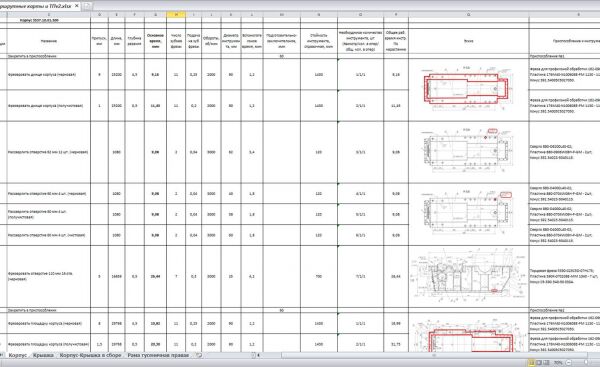
Task: Select column J header
Action: click(211, 15)
